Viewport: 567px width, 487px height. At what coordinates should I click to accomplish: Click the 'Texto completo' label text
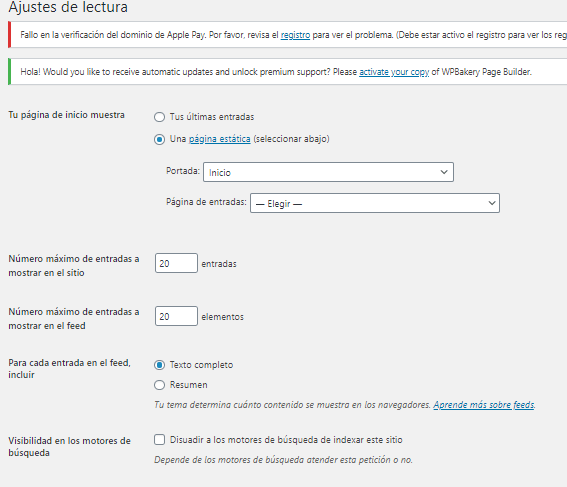pos(201,365)
